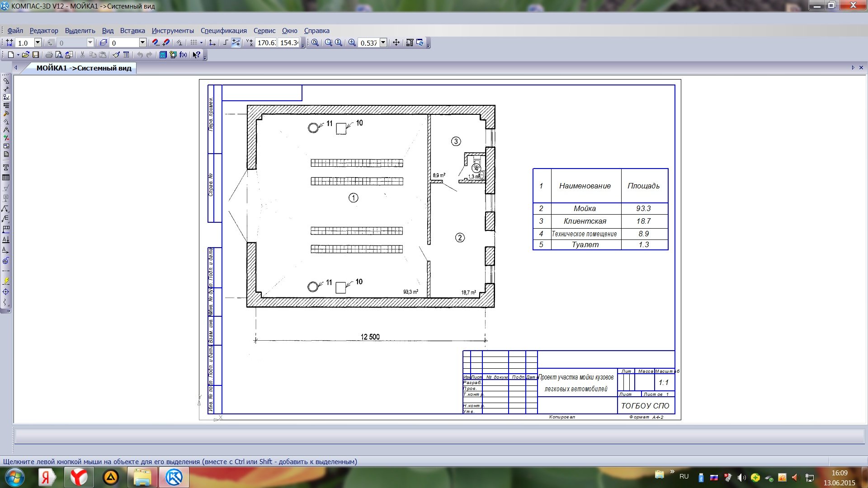The image size is (868, 488).
Task: Select the МОЙКА1 document tab
Action: [84, 68]
